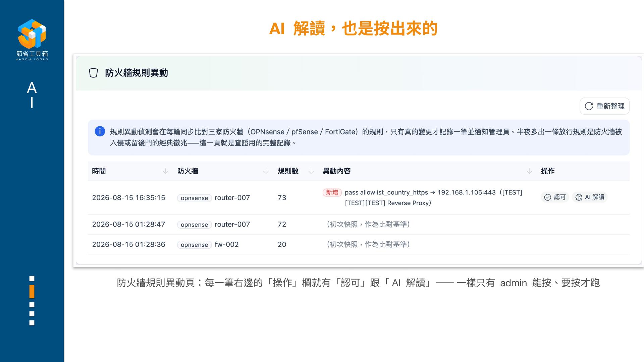Click router-007 in the 01:28:47 row
The image size is (644, 362).
click(232, 225)
